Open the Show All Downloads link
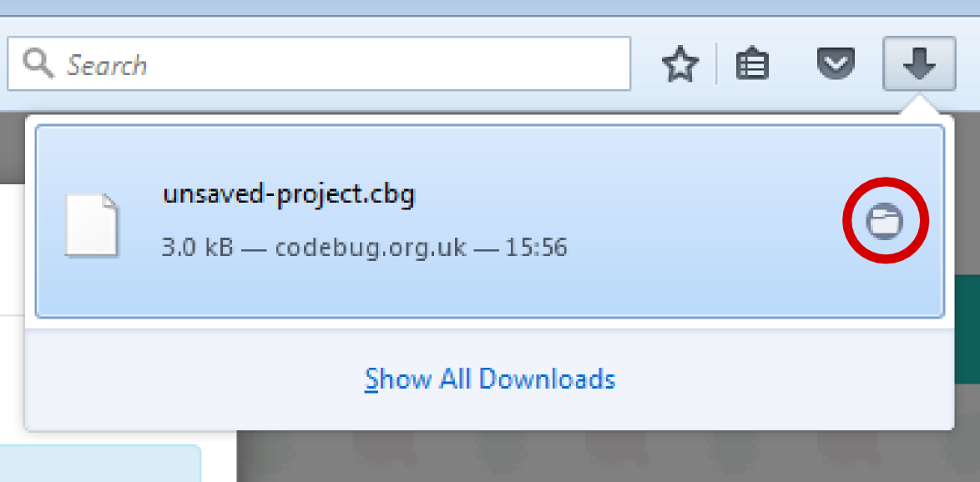The width and height of the screenshot is (980, 482). (490, 379)
